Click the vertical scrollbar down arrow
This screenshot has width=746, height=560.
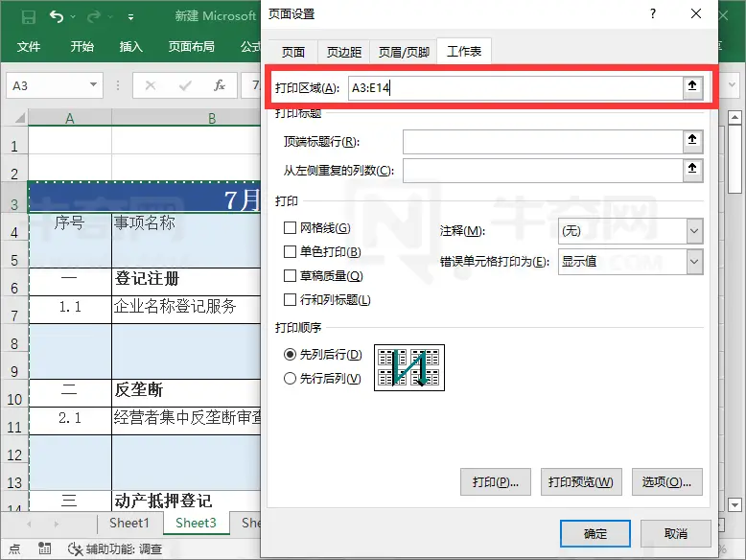(x=735, y=504)
